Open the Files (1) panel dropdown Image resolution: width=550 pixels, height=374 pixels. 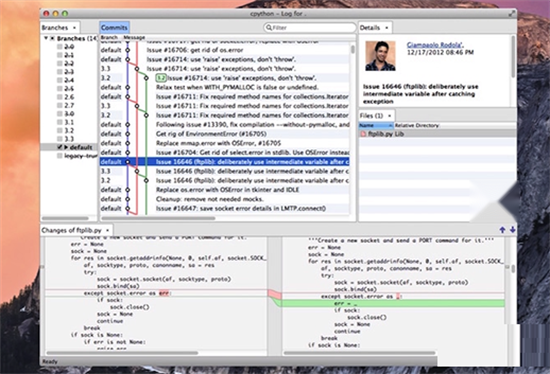389,115
